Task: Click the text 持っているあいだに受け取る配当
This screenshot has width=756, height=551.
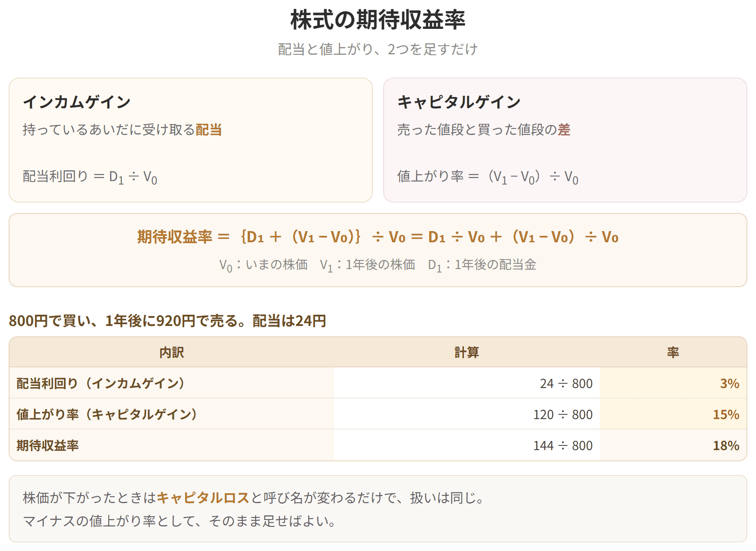Action: pyautogui.click(x=122, y=129)
